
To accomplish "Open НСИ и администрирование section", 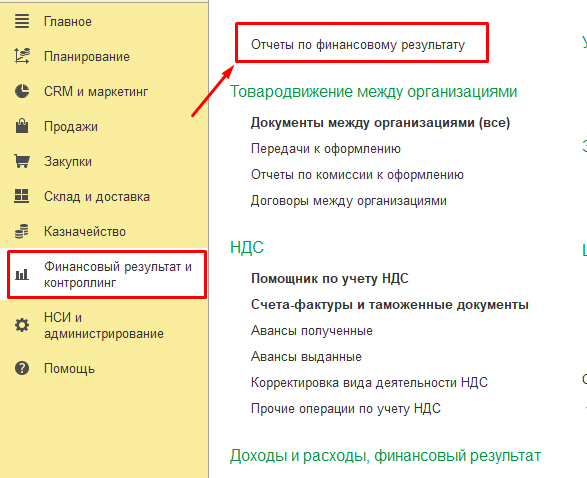I will [104, 325].
